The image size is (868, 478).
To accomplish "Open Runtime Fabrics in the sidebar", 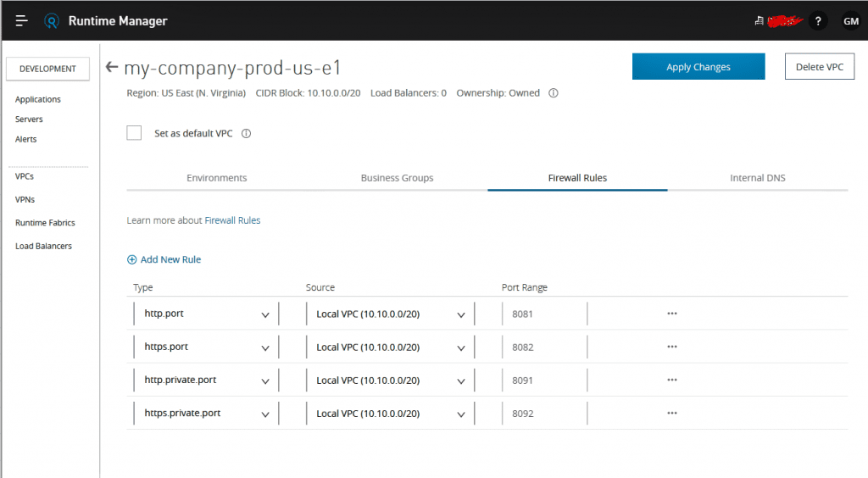I will tap(45, 223).
